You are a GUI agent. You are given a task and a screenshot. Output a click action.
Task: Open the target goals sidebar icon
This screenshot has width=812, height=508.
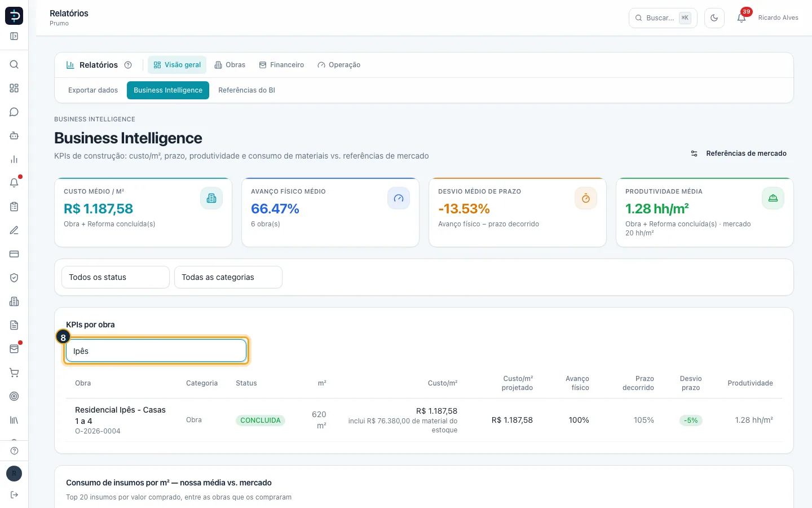14,396
